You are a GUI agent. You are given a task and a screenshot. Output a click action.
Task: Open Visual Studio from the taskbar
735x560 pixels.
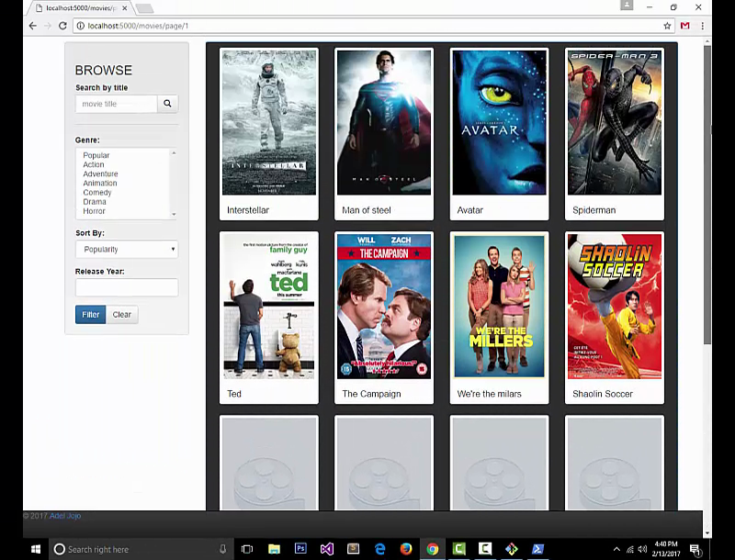[x=327, y=549]
